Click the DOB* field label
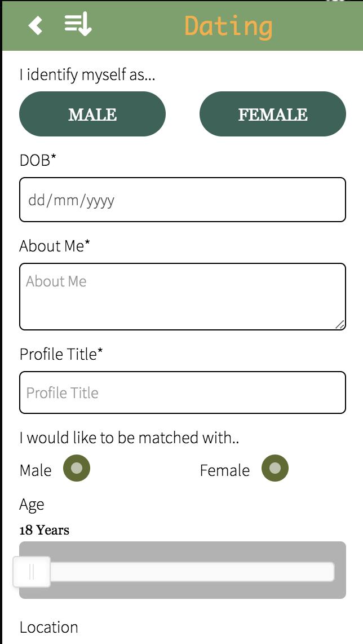The width and height of the screenshot is (363, 644). tap(38, 160)
